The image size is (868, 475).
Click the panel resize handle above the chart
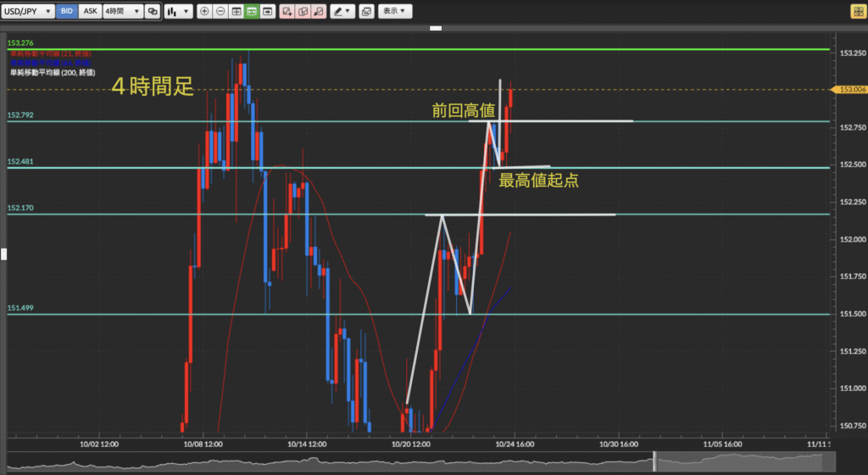(x=437, y=28)
